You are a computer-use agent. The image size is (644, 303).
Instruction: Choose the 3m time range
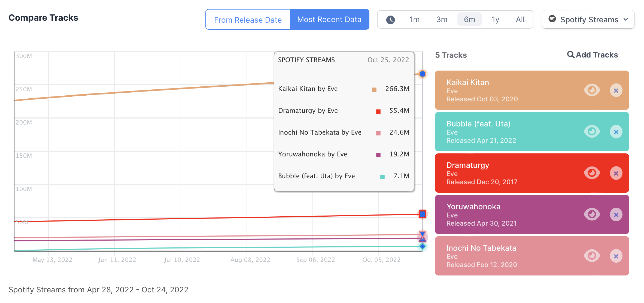click(442, 20)
